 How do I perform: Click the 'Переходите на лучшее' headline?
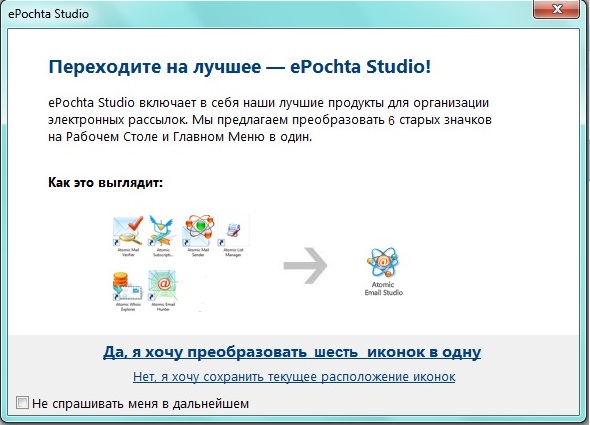tap(240, 67)
